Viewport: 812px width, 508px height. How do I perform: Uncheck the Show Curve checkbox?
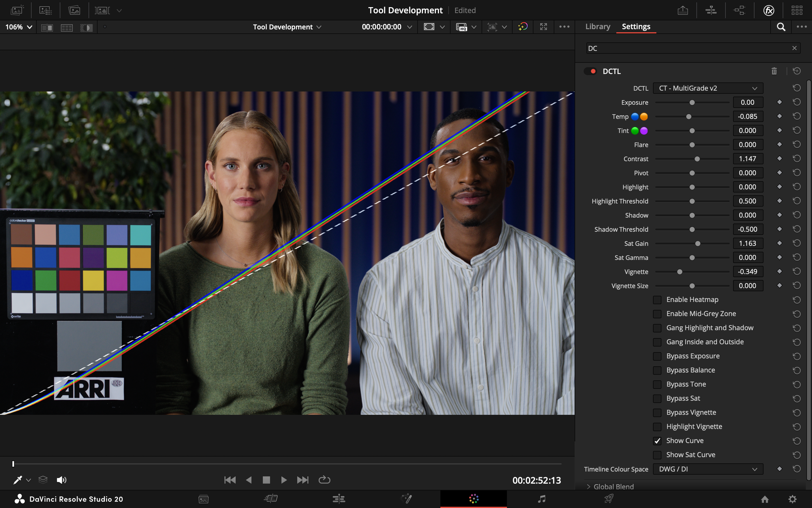(x=657, y=441)
